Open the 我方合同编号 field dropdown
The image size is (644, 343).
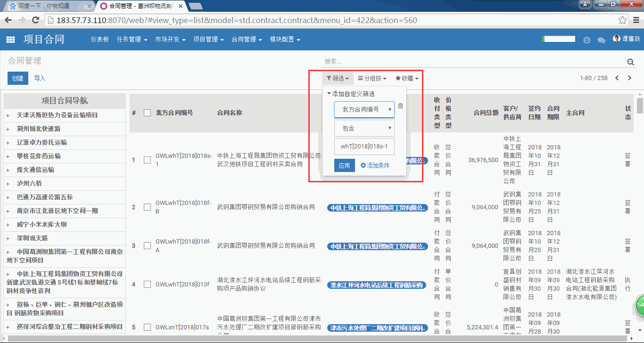pos(364,109)
